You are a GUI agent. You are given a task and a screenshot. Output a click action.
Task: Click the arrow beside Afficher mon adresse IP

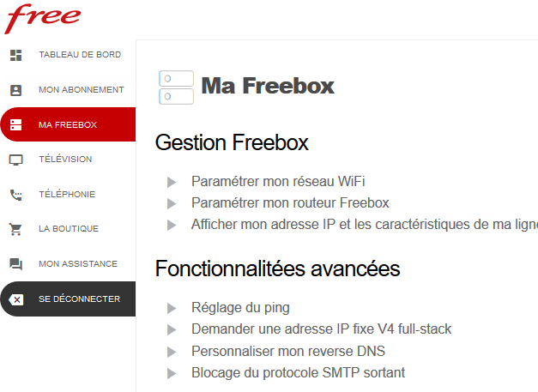pyautogui.click(x=172, y=225)
